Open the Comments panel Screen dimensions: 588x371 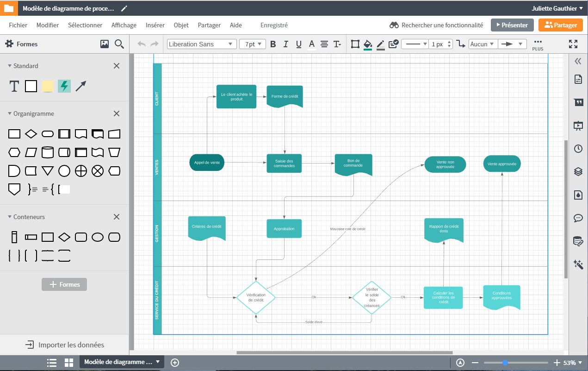[578, 218]
